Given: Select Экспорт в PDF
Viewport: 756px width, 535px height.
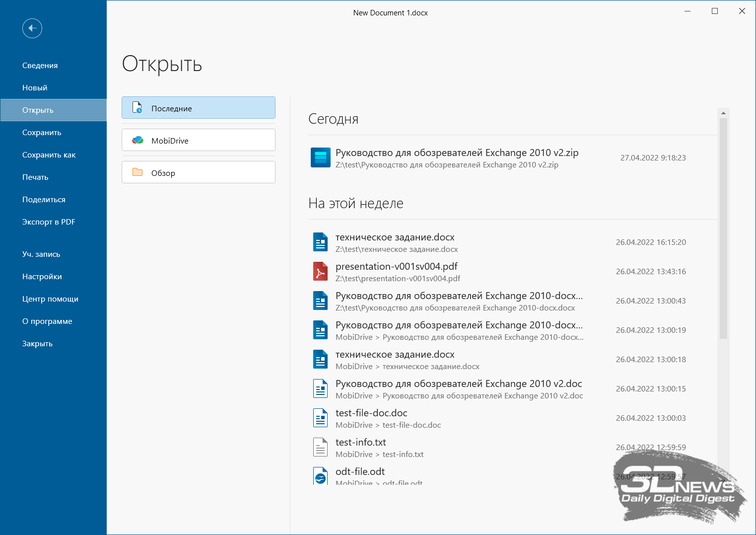Looking at the screenshot, I should tap(53, 222).
